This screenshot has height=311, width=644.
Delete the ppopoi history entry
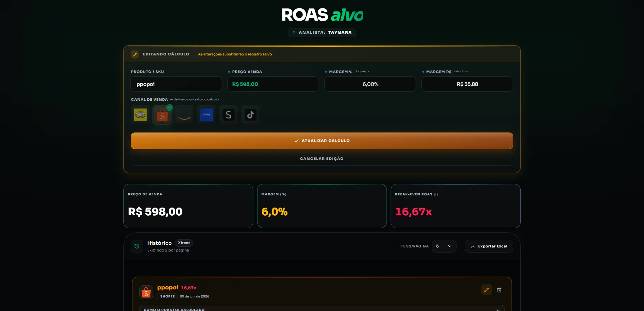[x=499, y=290]
